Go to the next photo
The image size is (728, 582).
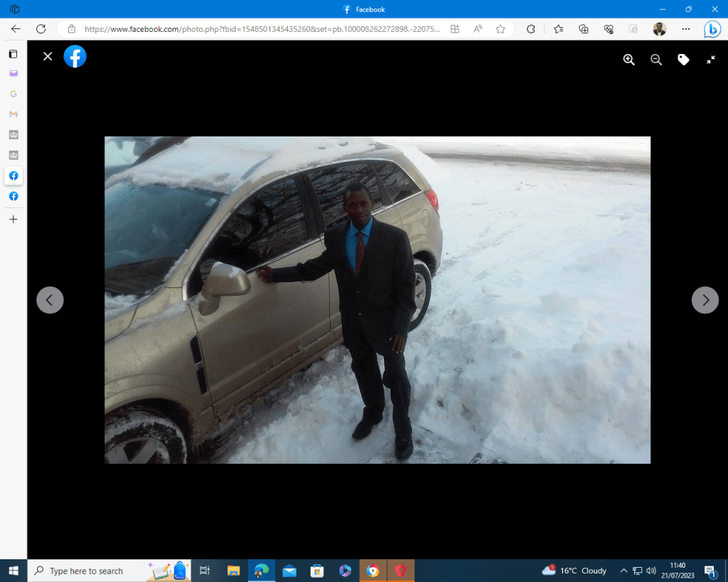pos(705,300)
